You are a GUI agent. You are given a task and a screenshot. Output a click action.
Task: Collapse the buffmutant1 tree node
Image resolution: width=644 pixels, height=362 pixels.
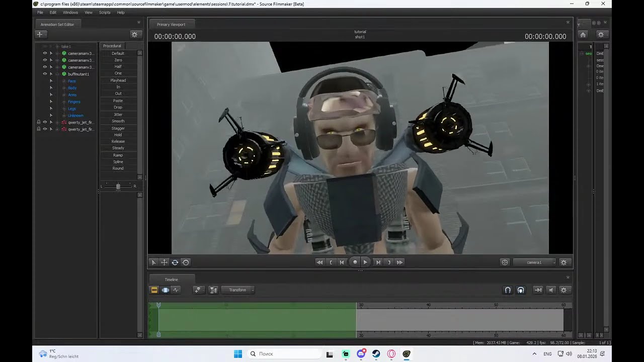pos(57,74)
